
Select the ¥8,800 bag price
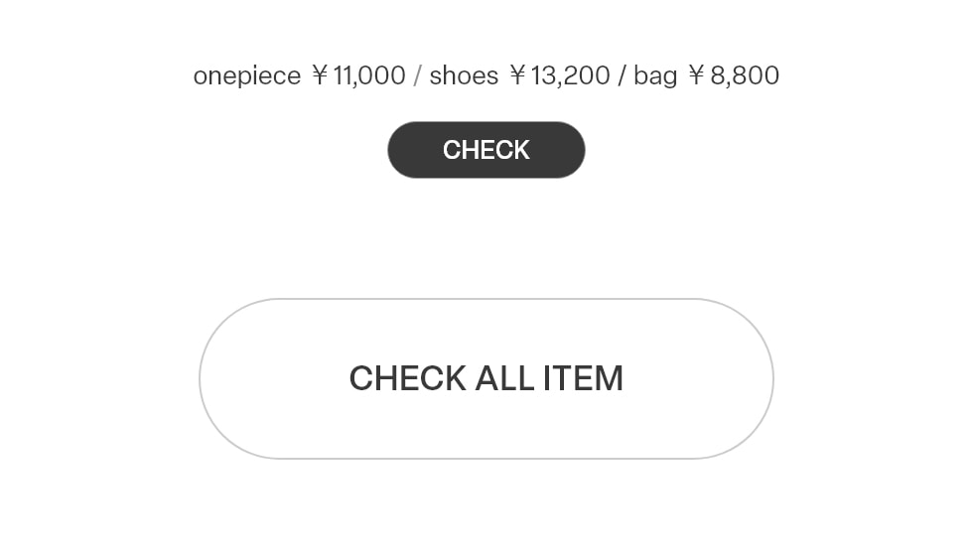[x=733, y=75]
